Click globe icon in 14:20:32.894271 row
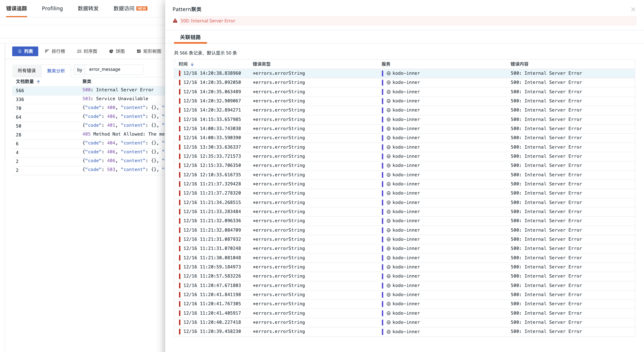644x352 pixels. point(389,110)
